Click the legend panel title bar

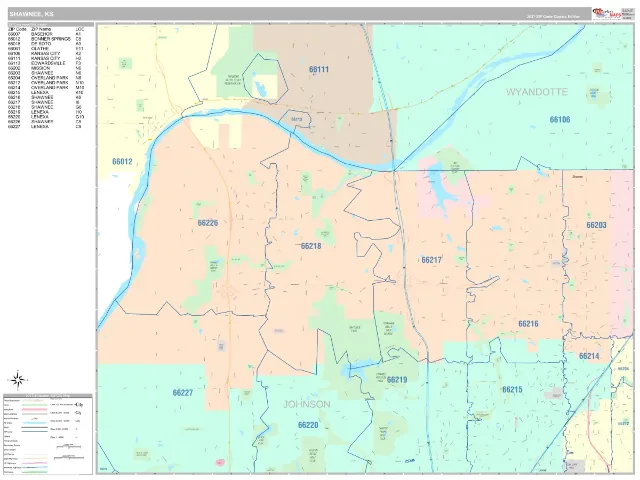[48, 396]
